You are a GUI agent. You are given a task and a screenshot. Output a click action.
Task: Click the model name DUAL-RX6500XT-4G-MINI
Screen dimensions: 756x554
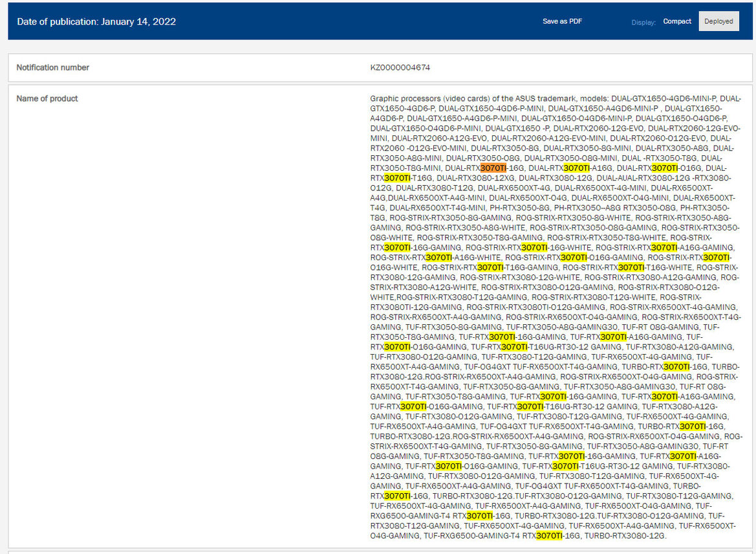pyautogui.click(x=600, y=188)
